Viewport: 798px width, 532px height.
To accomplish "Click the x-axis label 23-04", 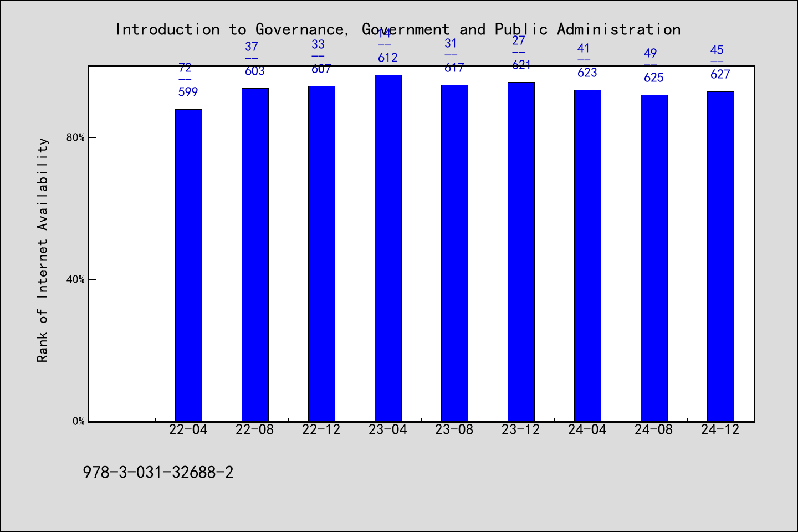I will [388, 429].
